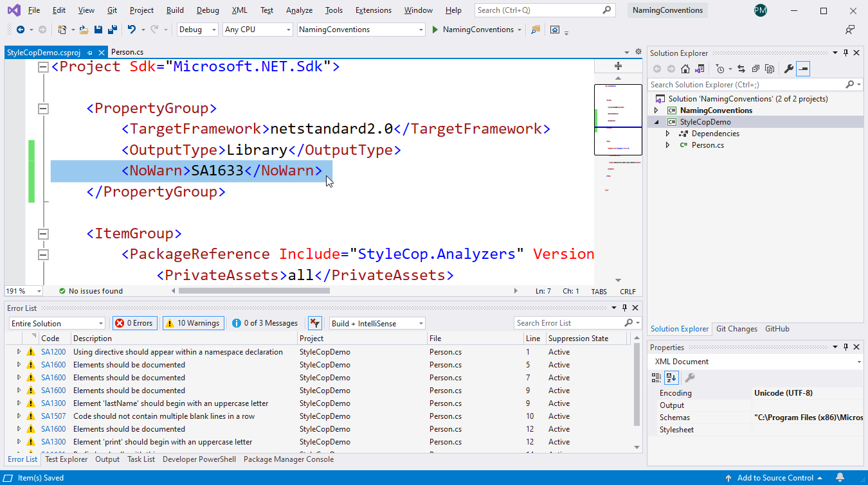The width and height of the screenshot is (868, 485).
Task: Undo the last action with the toolbar arrow
Action: point(131,30)
